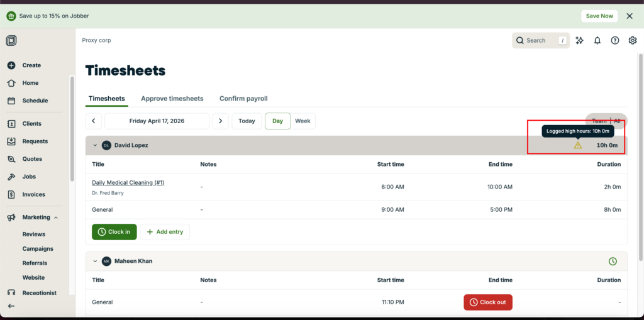
Task: Select the Timesheets tab
Action: [107, 99]
